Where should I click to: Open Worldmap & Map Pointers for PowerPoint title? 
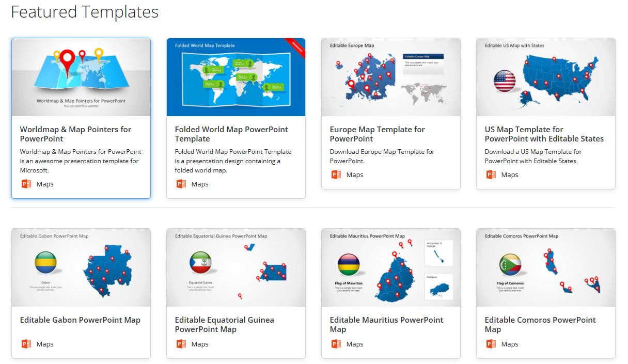pos(75,134)
